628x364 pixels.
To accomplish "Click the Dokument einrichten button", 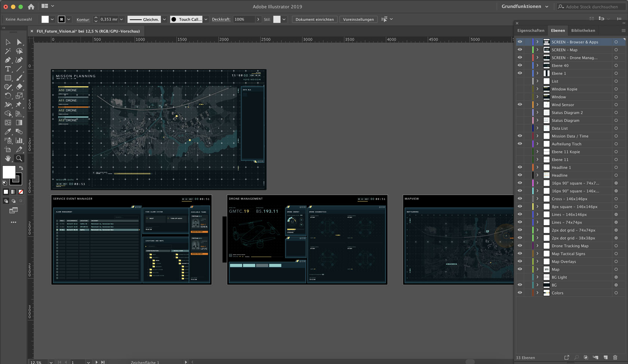I will tap(314, 19).
